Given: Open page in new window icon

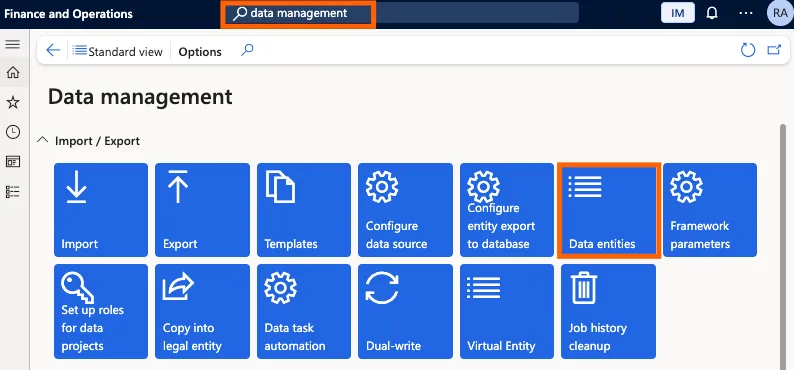Looking at the screenshot, I should click(774, 50).
